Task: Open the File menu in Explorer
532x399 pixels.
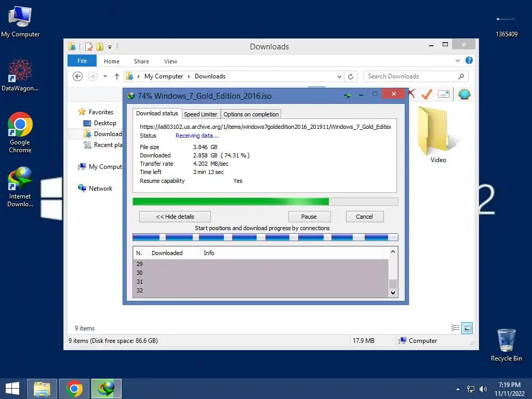Action: click(82, 61)
